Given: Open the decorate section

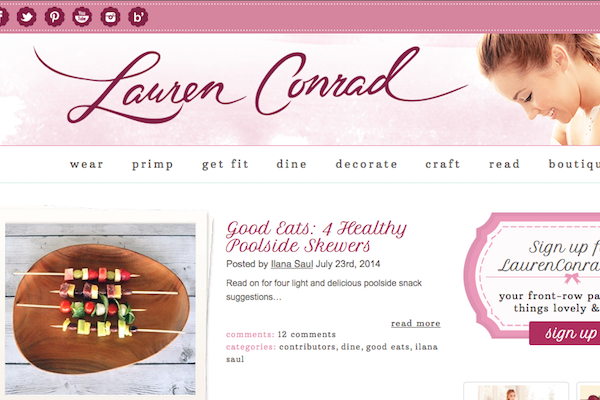Looking at the screenshot, I should point(366,164).
